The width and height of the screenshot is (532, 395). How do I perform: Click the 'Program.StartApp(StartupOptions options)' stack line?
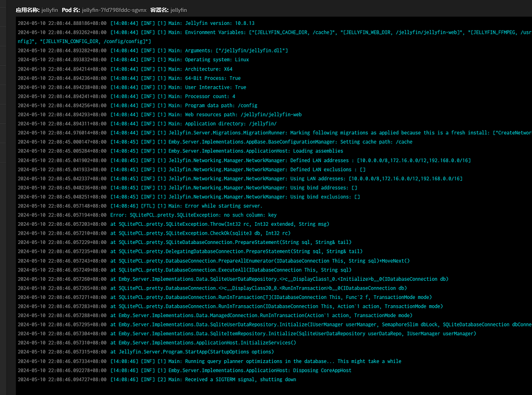pyautogui.click(x=146, y=352)
